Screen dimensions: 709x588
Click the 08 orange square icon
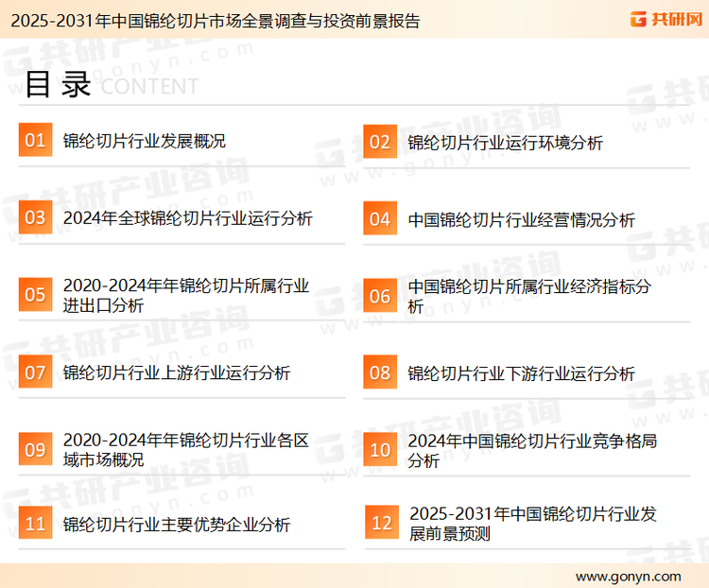click(380, 372)
